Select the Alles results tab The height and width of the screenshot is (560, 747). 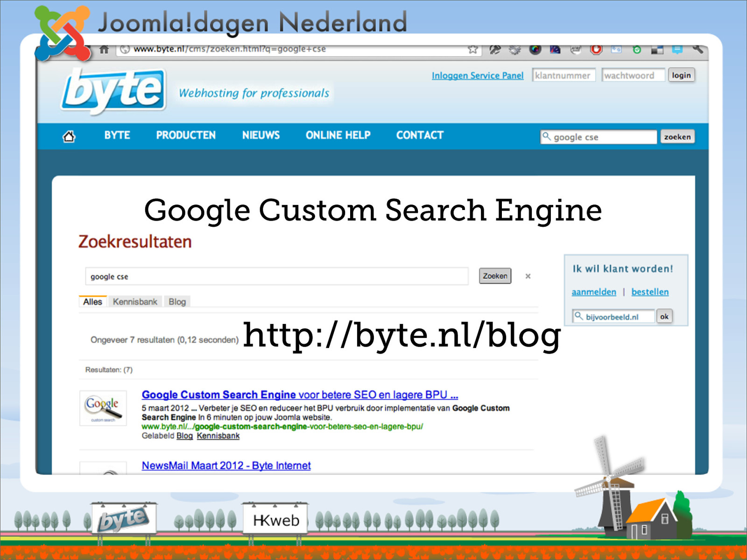(x=92, y=301)
